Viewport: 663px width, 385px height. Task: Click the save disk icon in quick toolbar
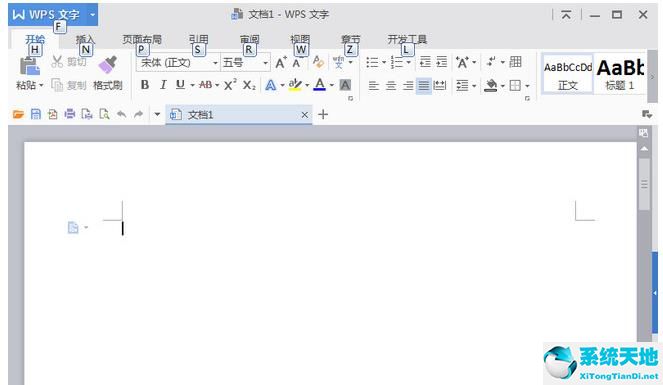point(36,114)
